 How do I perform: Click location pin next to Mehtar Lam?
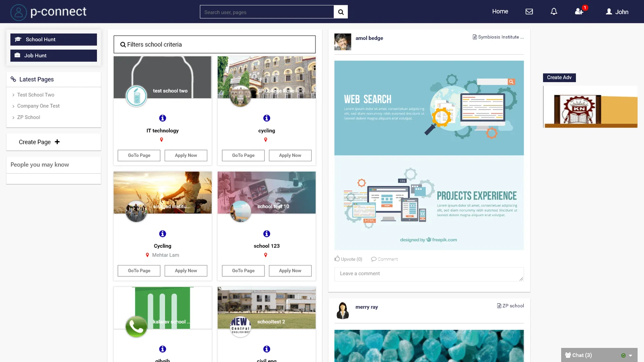(x=147, y=255)
